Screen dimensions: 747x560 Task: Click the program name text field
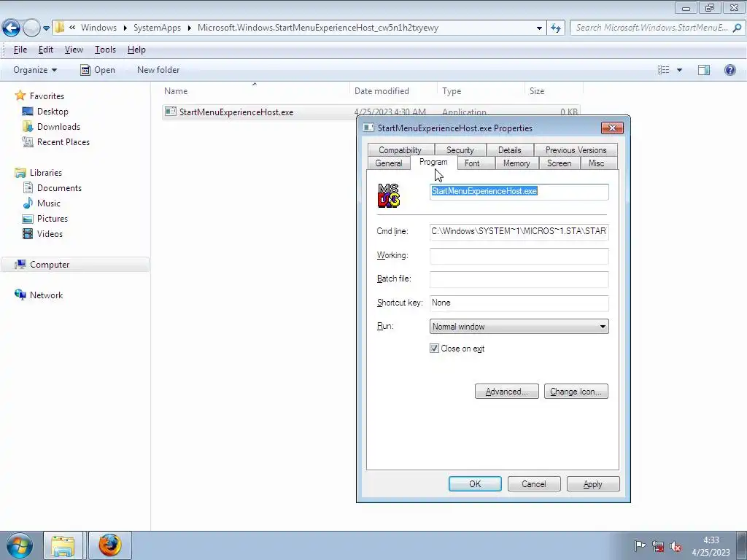[519, 192]
